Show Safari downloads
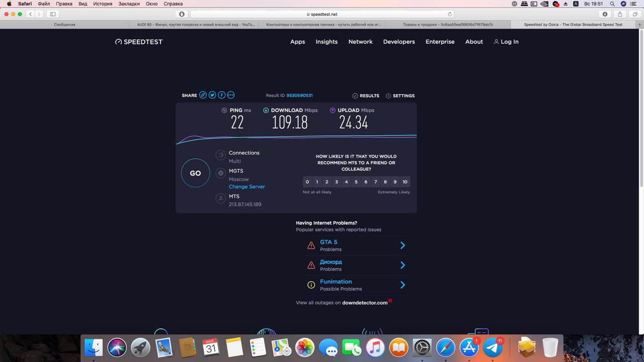The height and width of the screenshot is (362, 644). coord(605,14)
